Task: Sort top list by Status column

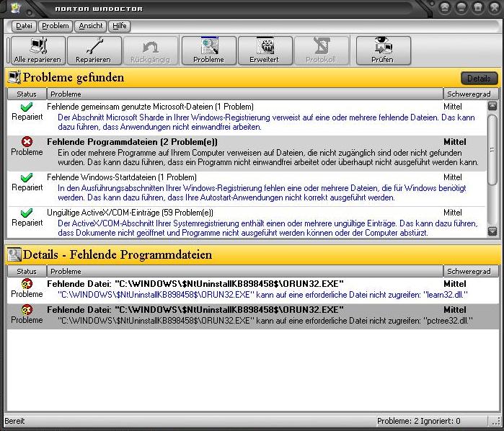Action: pos(27,94)
